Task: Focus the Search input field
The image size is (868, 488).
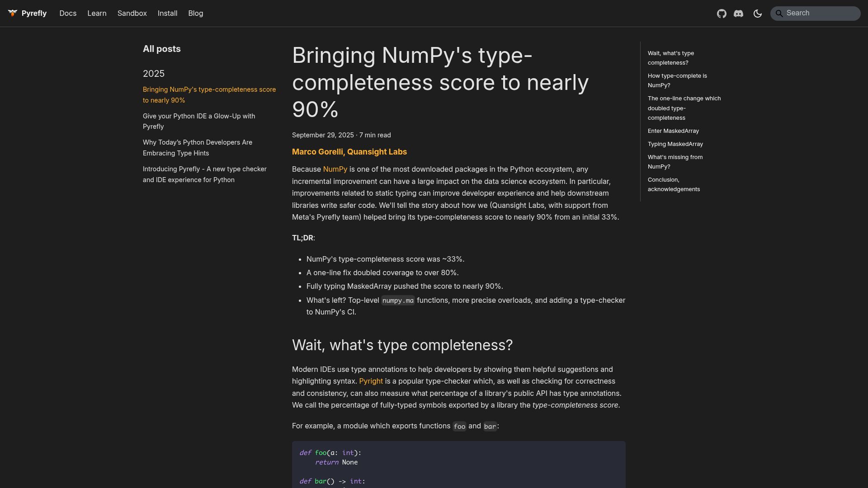Action: (x=815, y=14)
